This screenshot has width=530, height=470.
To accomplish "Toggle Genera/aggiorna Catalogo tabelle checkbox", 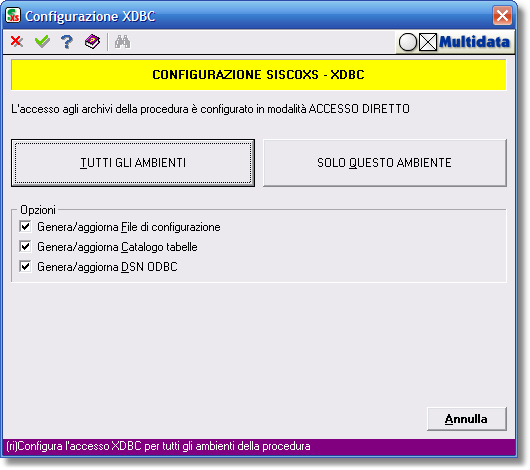I will click(x=25, y=246).
